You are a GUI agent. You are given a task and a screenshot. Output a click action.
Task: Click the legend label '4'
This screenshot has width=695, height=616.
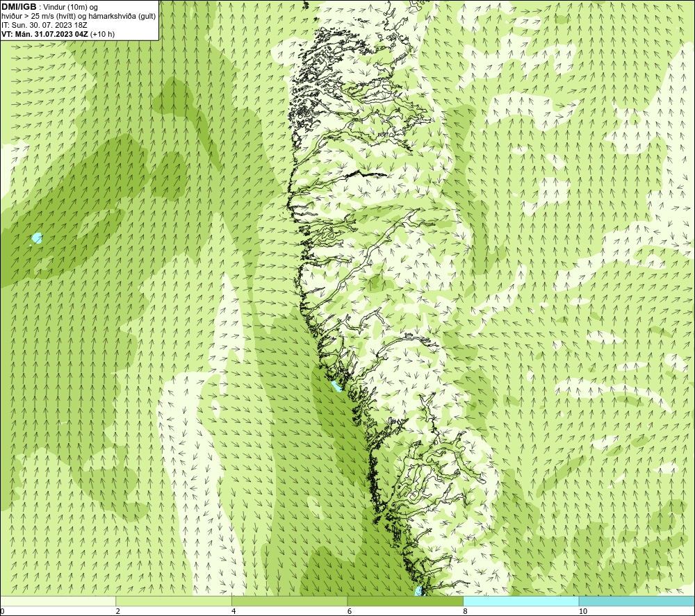pyautogui.click(x=234, y=611)
